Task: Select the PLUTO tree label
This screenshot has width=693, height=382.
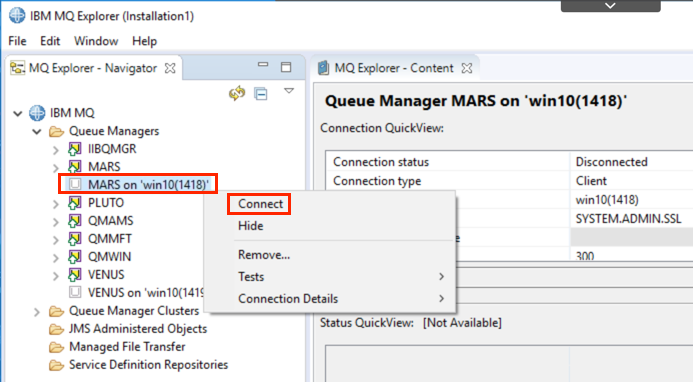Action: (106, 202)
